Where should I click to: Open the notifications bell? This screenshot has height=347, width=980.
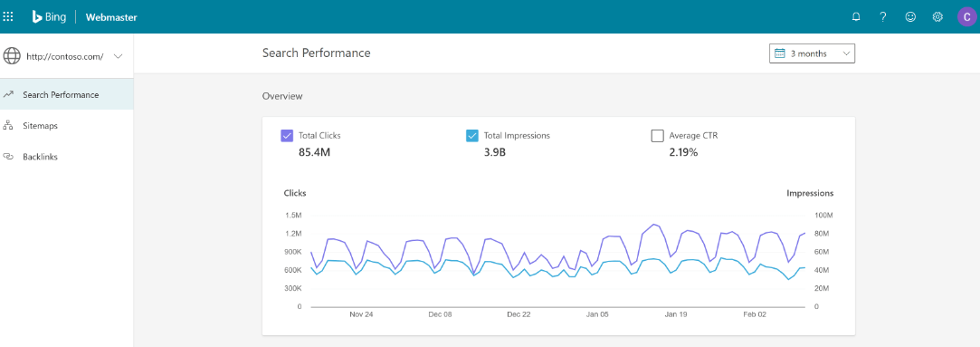856,17
